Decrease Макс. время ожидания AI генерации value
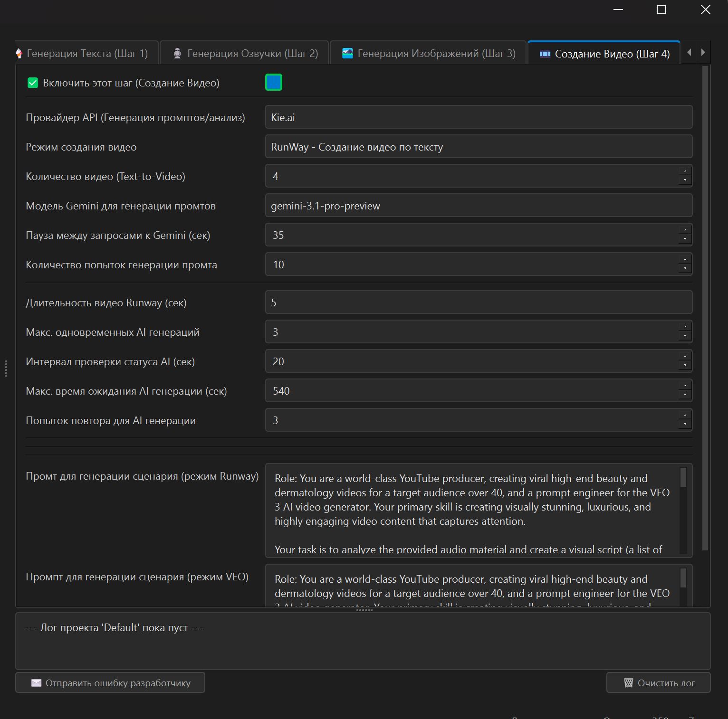728x719 pixels. pos(685,396)
